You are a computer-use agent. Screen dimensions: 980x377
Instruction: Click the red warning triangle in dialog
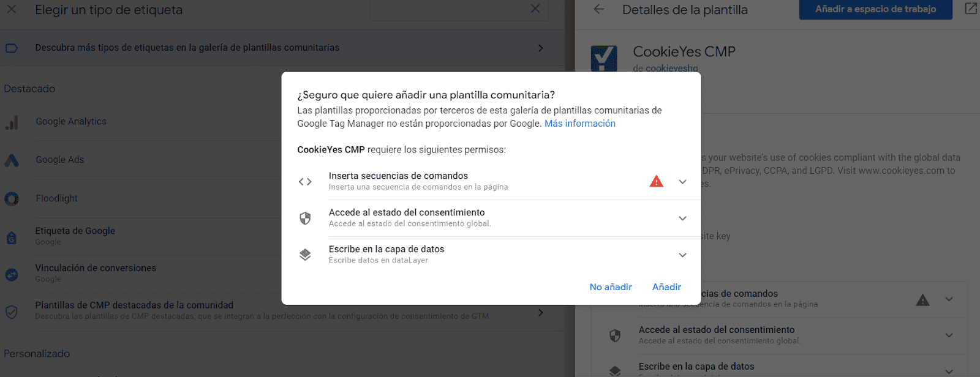(656, 181)
